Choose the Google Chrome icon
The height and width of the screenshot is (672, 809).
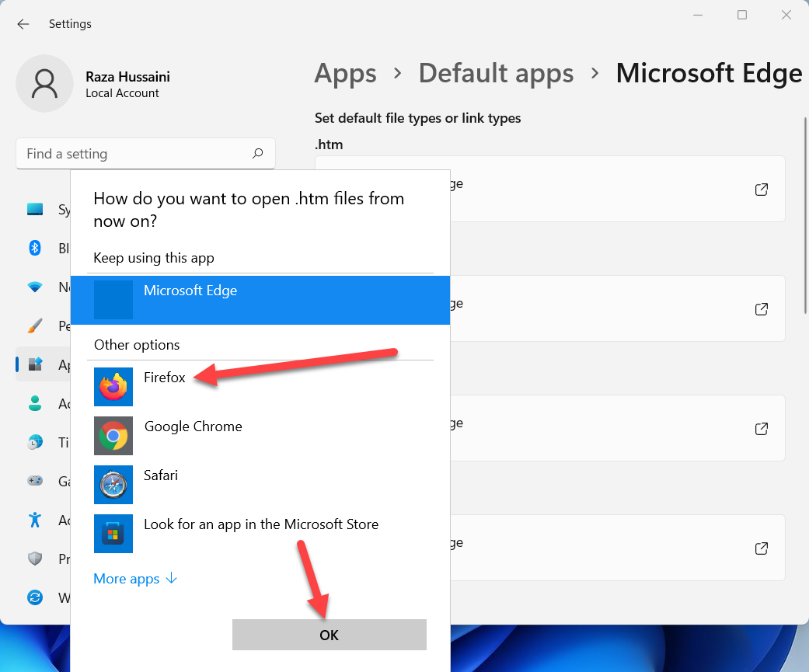click(113, 435)
